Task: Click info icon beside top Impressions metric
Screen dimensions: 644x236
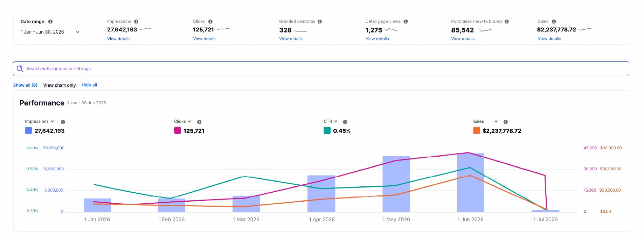Action: [x=136, y=21]
